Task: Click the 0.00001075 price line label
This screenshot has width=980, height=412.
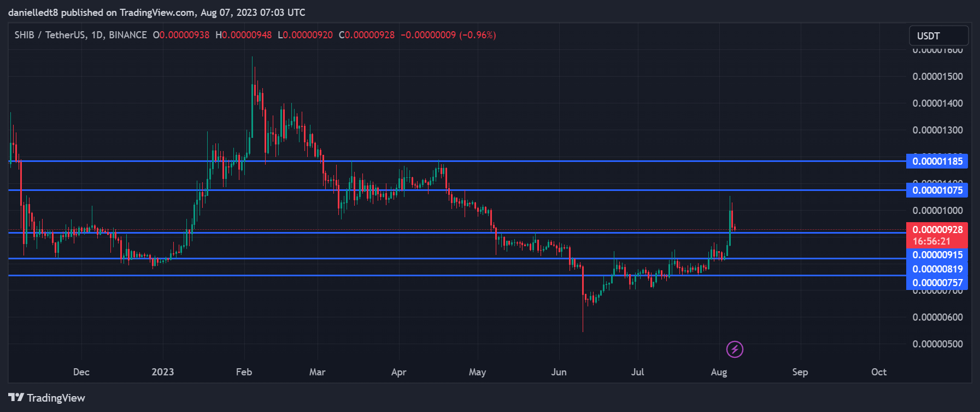Action: [x=937, y=190]
